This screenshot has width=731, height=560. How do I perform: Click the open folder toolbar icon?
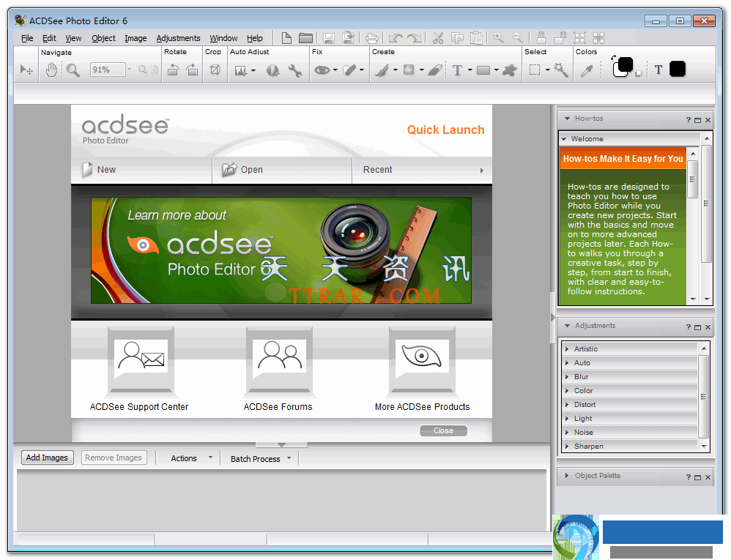[x=305, y=38]
